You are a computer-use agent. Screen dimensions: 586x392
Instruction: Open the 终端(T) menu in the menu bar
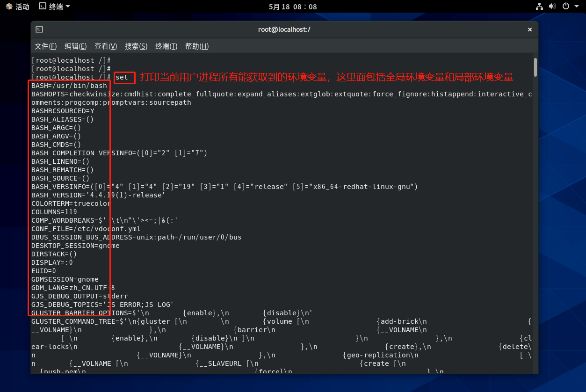[x=166, y=46]
